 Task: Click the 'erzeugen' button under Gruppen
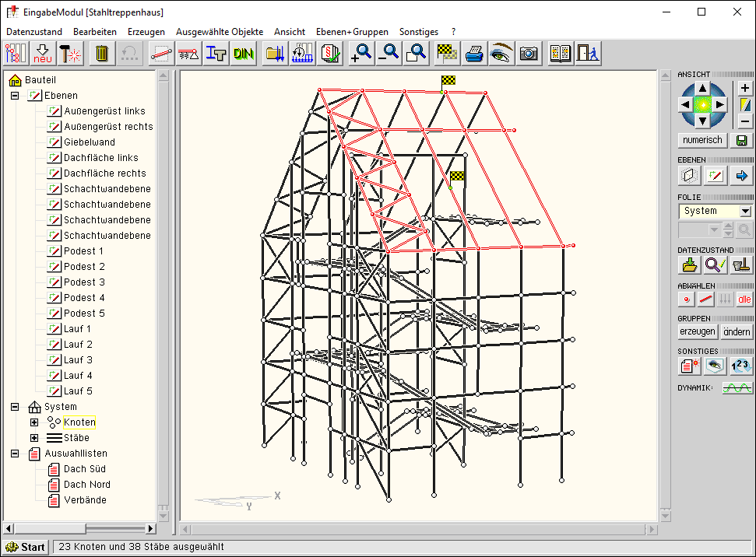tap(697, 331)
